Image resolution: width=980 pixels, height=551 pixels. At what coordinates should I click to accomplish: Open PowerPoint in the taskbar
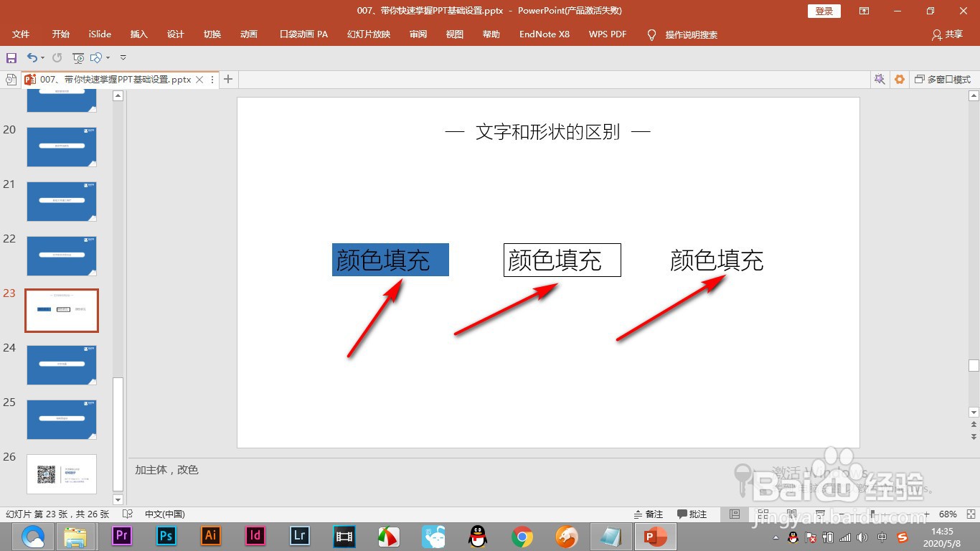point(655,536)
